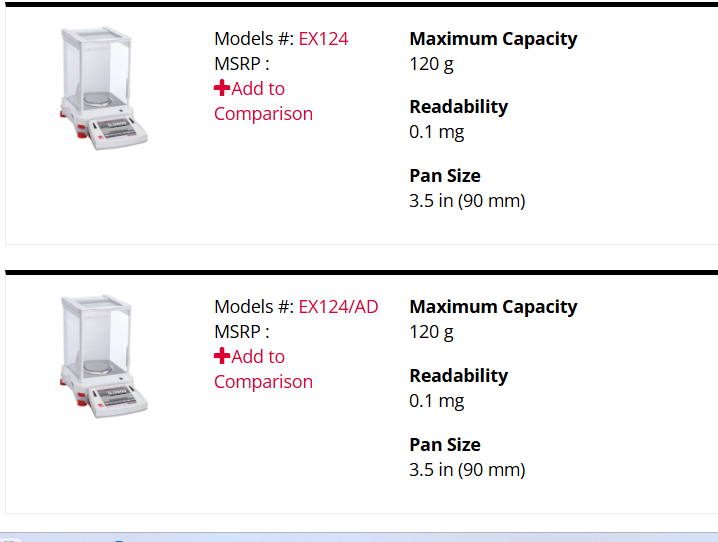Screen dimensions: 718x542
Task: Click the 3.5 in (90 mm) value for EX124/AD
Action: 467,470
